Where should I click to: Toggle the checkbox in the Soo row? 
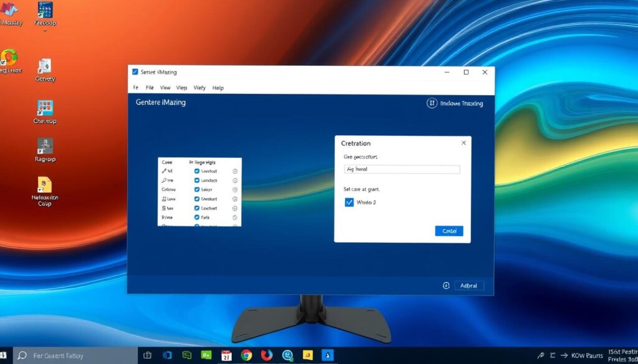[x=197, y=208]
